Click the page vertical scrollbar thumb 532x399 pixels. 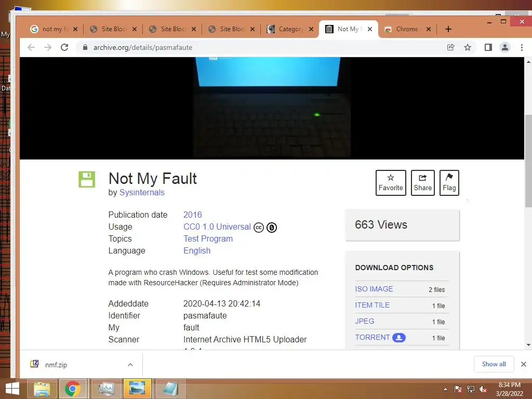coord(528,161)
